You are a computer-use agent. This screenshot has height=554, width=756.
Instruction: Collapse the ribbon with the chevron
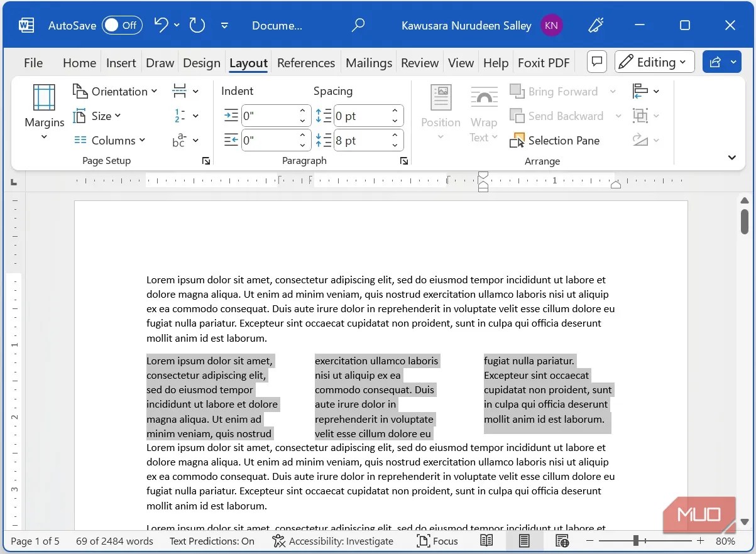(x=731, y=158)
